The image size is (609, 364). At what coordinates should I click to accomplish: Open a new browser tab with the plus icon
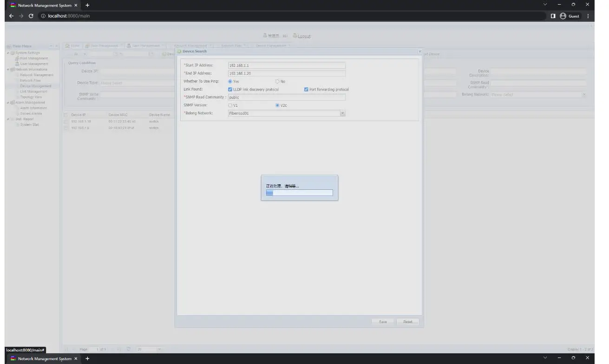[87, 5]
